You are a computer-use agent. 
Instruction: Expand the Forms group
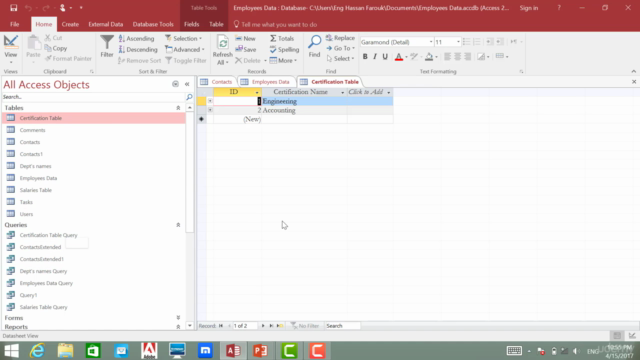click(178, 318)
